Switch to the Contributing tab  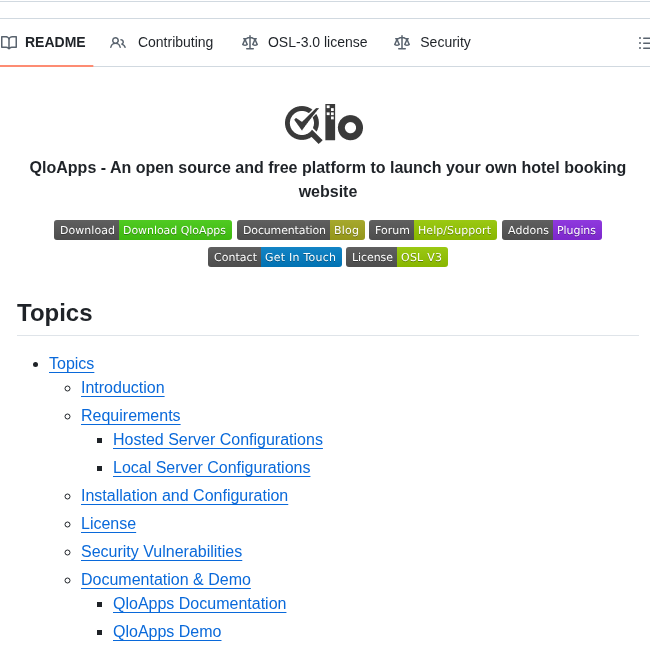(x=162, y=42)
